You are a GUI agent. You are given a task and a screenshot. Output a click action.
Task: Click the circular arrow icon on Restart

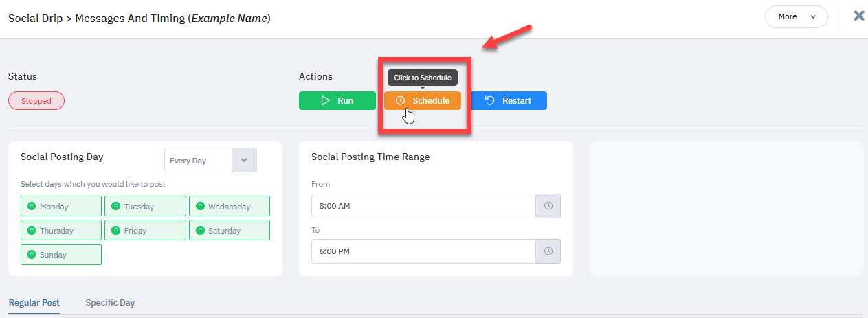tap(490, 101)
